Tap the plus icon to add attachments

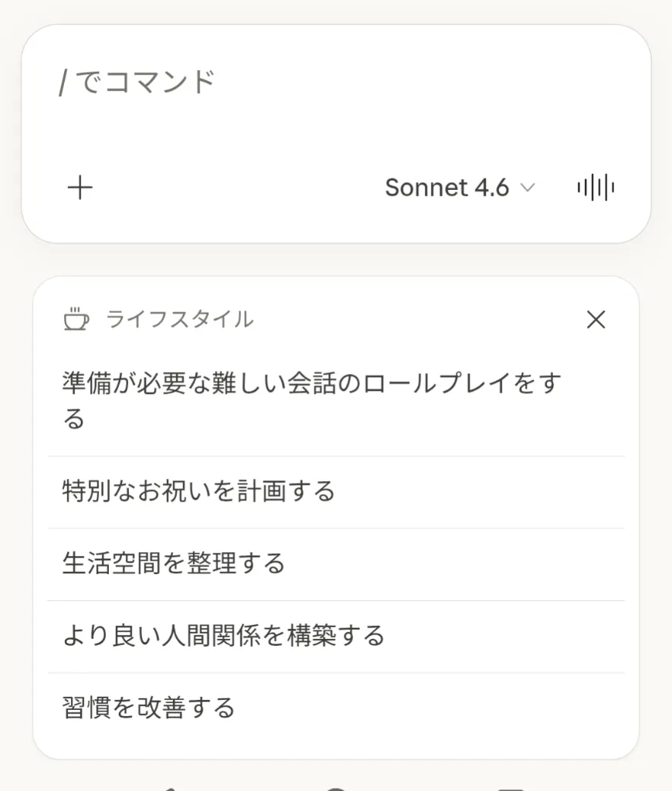tap(80, 188)
